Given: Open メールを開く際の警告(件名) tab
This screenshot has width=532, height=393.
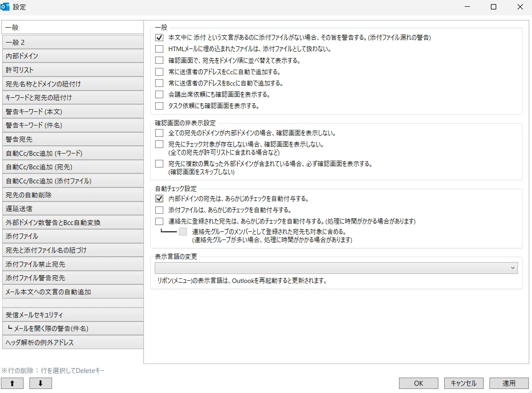Looking at the screenshot, I should click(72, 328).
